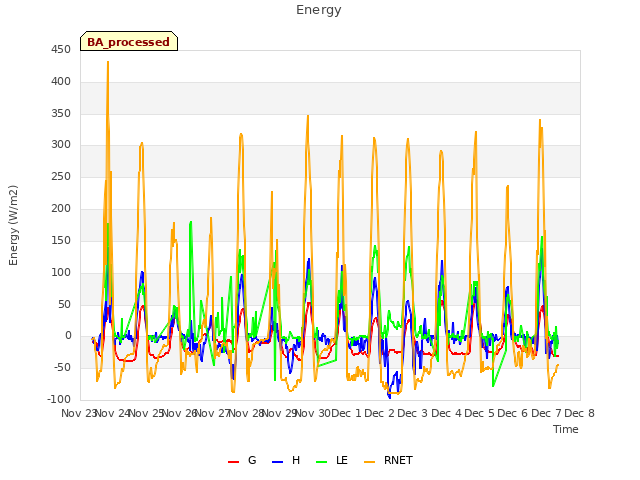640x480 pixels.
Task: Click the orange RNET legend color marker
Action: coord(369,462)
